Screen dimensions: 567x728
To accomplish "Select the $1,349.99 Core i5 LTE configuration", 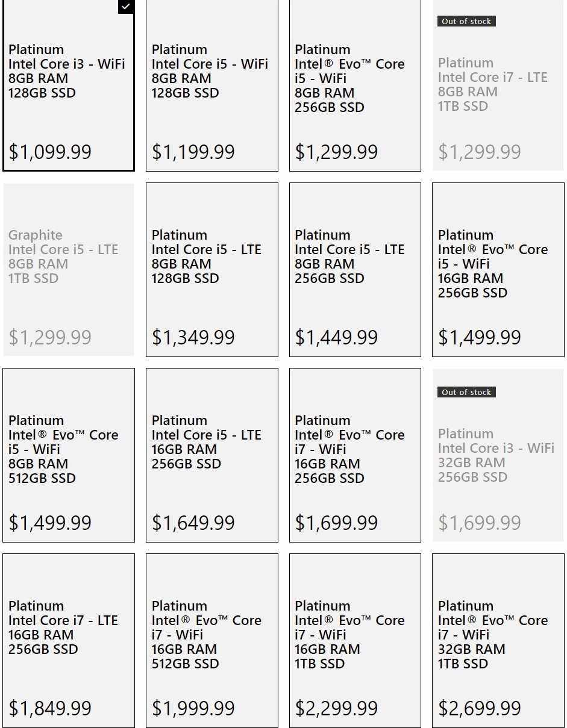I will tap(211, 270).
